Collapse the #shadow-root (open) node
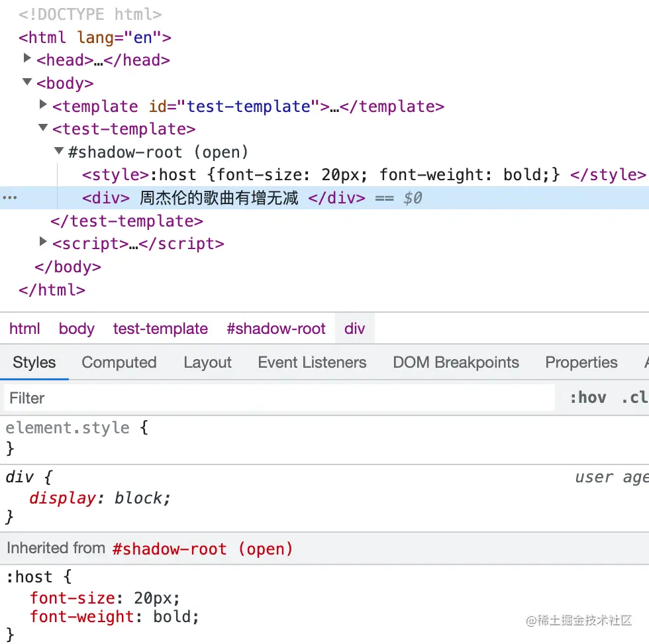Viewport: 649px width, 644px height. coord(59,151)
